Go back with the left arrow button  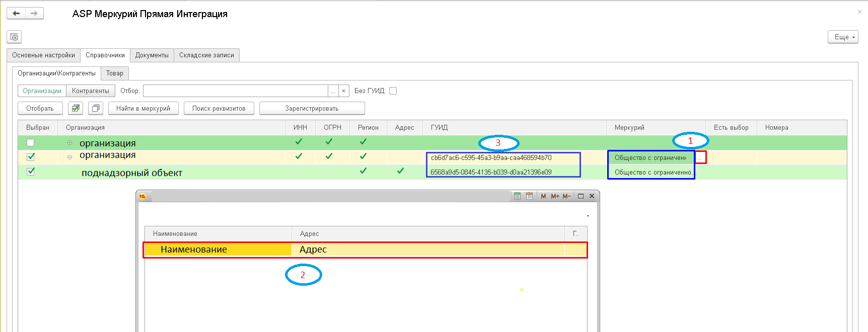[16, 13]
